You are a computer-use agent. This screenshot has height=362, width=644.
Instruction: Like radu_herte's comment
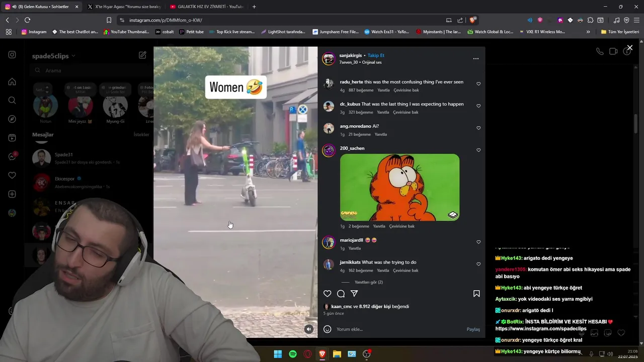pos(478,84)
